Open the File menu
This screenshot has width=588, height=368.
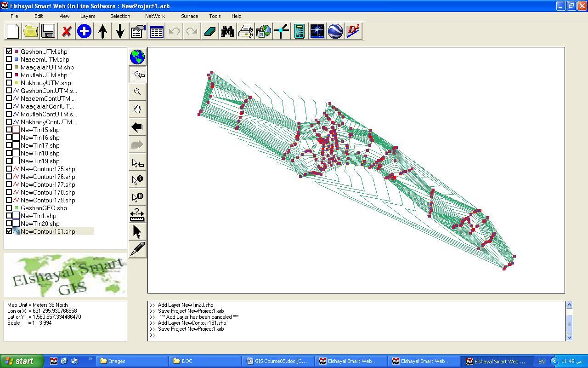14,16
